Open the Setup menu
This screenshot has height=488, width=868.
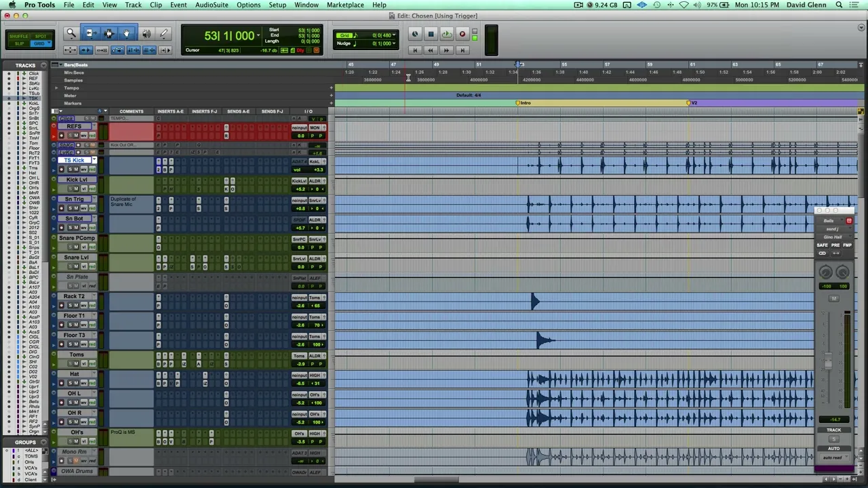pyautogui.click(x=277, y=5)
